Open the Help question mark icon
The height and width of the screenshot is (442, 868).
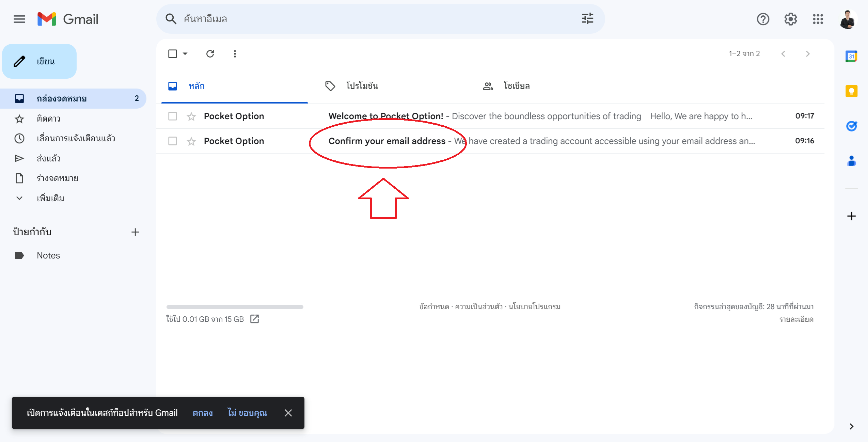763,19
